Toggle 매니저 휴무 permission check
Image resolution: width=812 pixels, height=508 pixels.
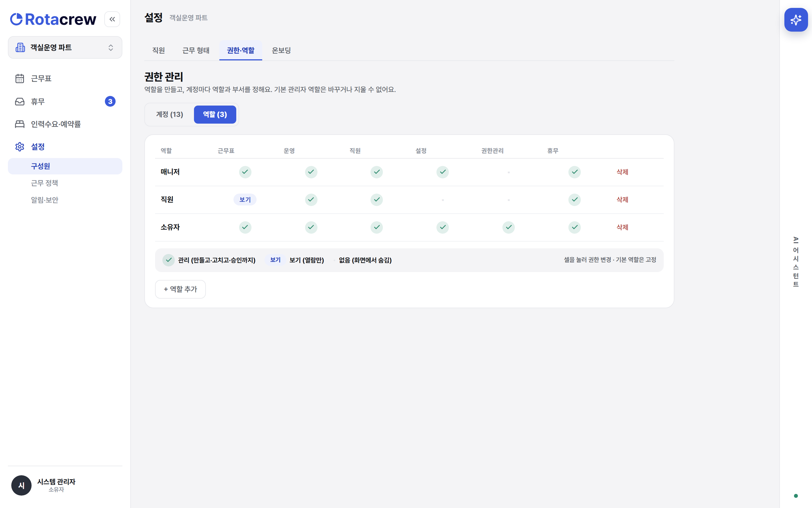point(574,172)
